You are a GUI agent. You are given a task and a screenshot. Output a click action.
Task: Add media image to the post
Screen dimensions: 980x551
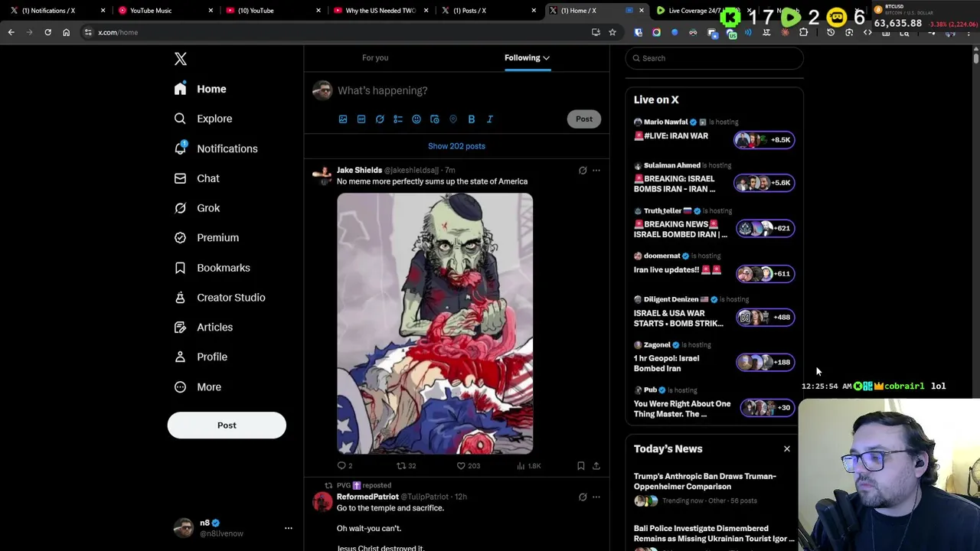point(343,119)
